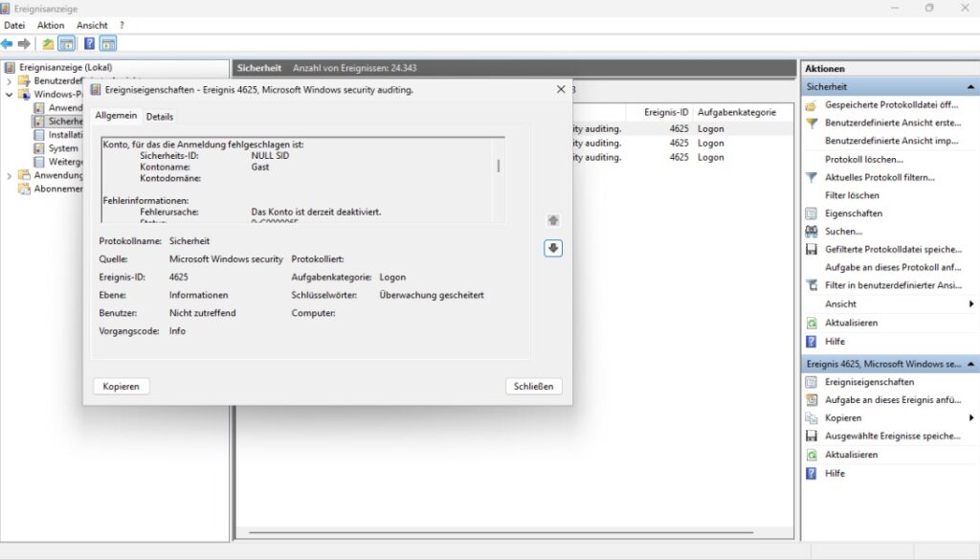This screenshot has height=560, width=980.
Task: Click the Gespeicherte Protokolldatei öffnen icon
Action: point(812,105)
